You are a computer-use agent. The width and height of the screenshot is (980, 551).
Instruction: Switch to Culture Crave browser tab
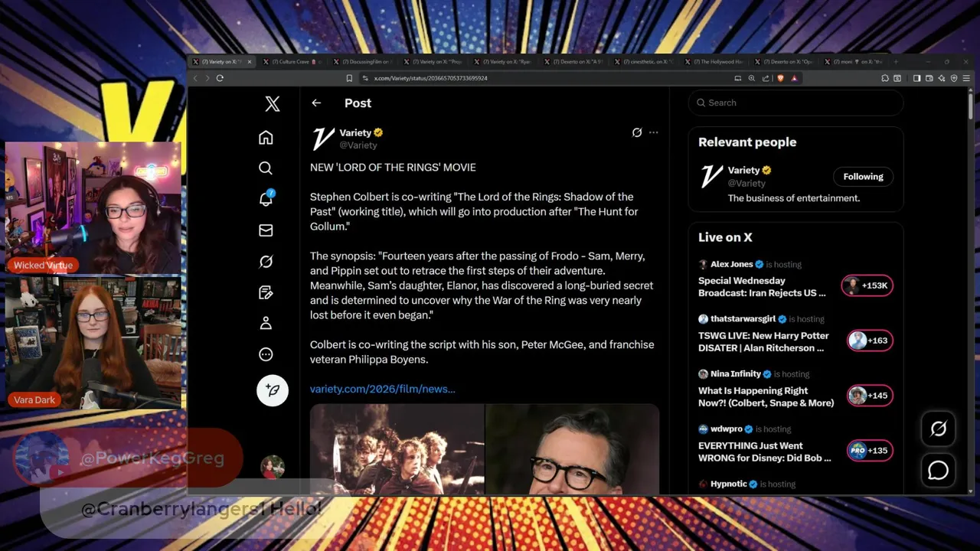(292, 61)
